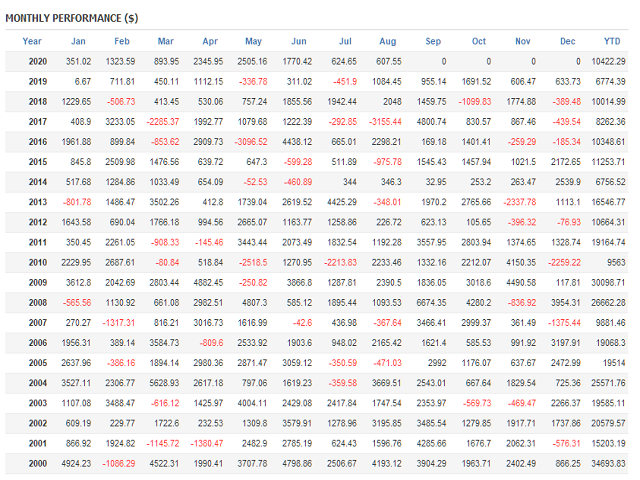Click the YTD column header
Image resolution: width=640 pixels, height=480 pixels.
coord(612,41)
